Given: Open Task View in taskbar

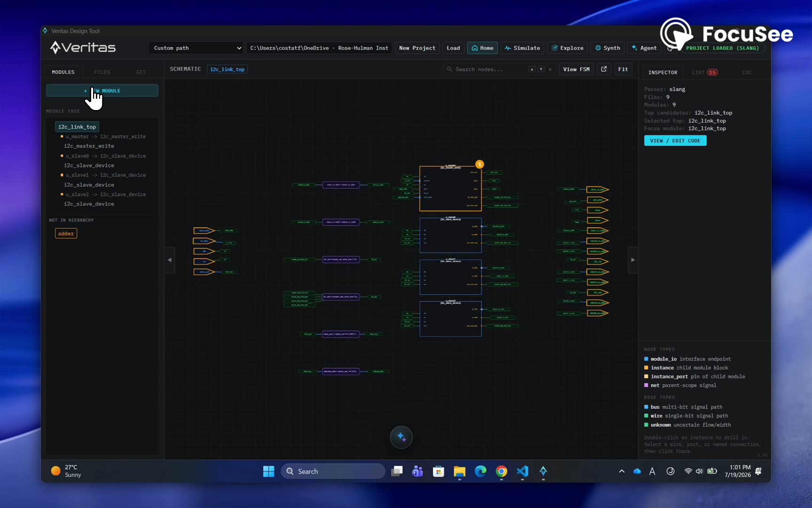Looking at the screenshot, I should 397,471.
